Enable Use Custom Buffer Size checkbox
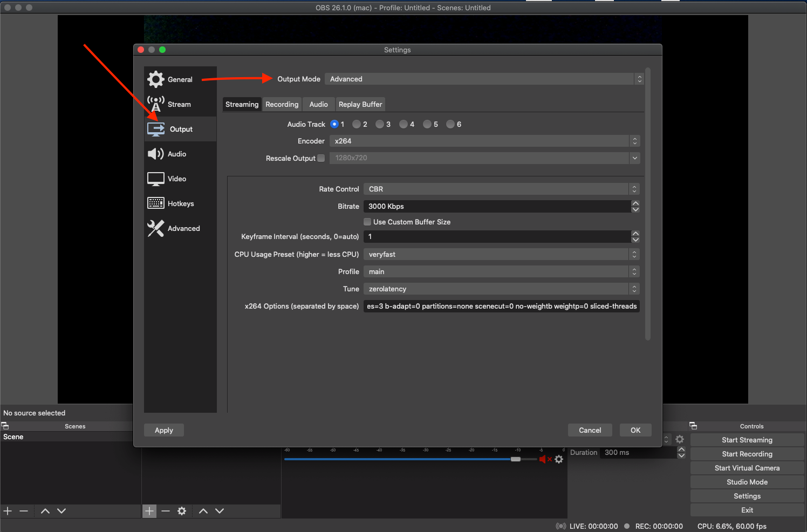The width and height of the screenshot is (807, 532). [x=367, y=222]
